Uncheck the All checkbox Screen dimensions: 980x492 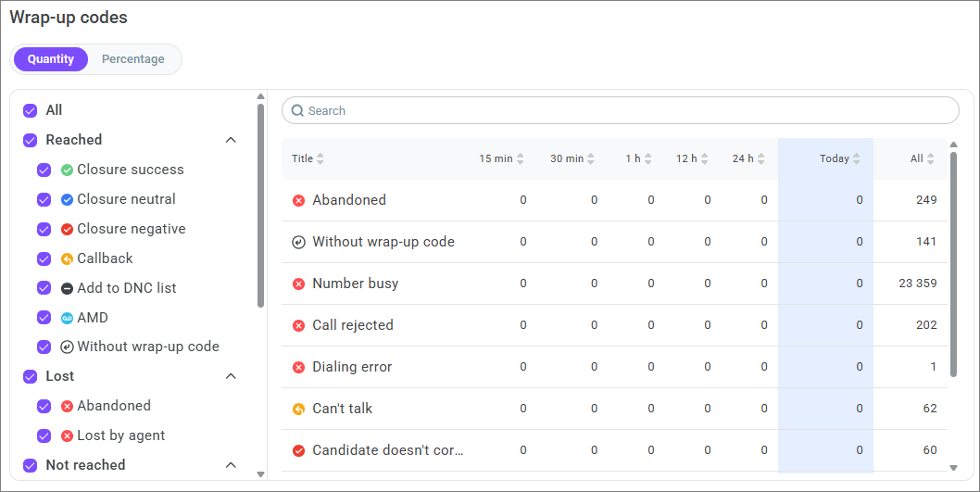point(30,110)
